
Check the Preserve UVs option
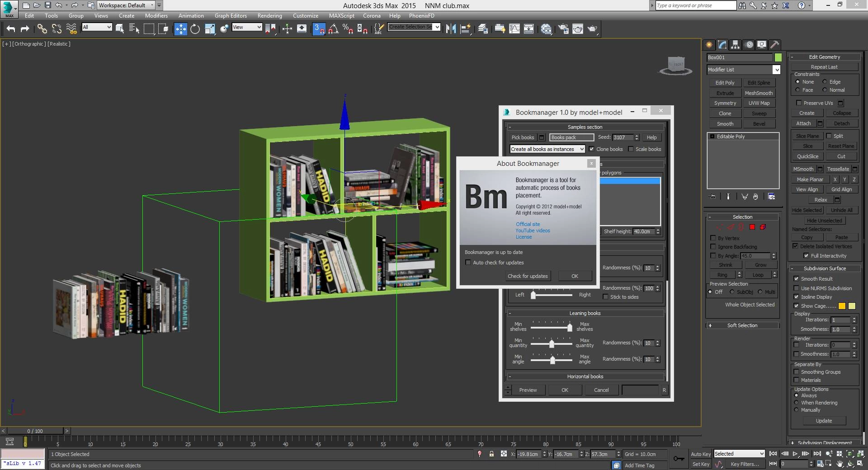coord(799,103)
